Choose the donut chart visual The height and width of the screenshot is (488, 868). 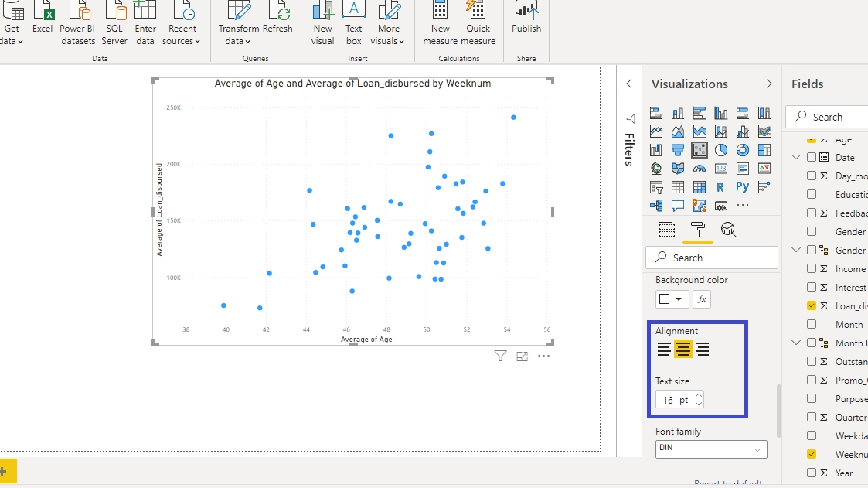tap(743, 150)
